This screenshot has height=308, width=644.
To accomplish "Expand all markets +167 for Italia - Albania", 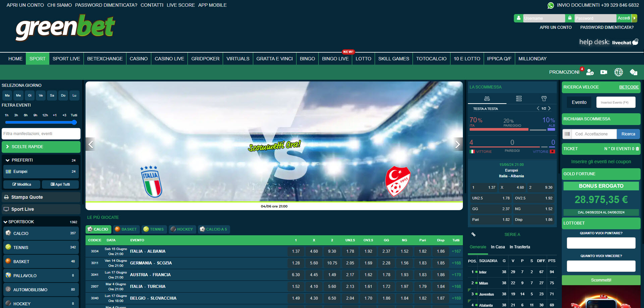I will coord(456,251).
